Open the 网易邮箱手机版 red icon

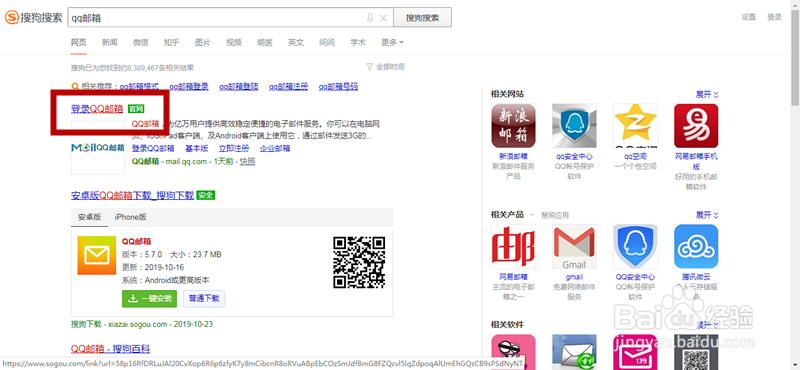click(696, 126)
